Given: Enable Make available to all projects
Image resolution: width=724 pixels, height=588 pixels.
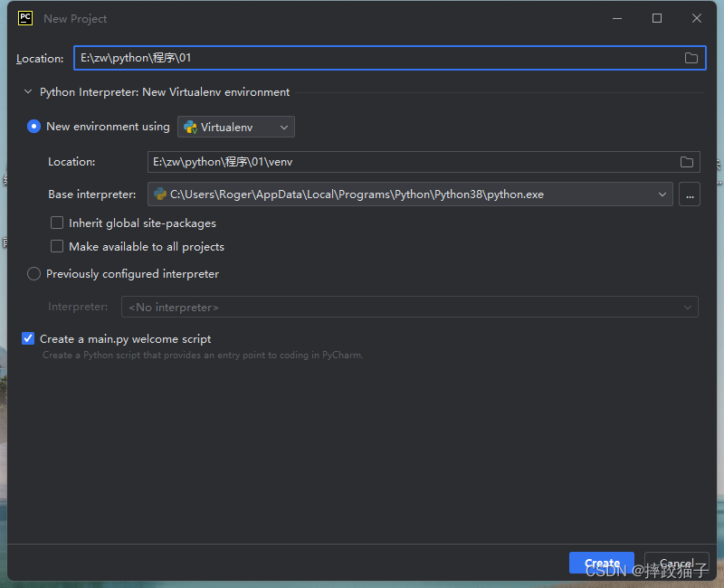Looking at the screenshot, I should point(57,246).
